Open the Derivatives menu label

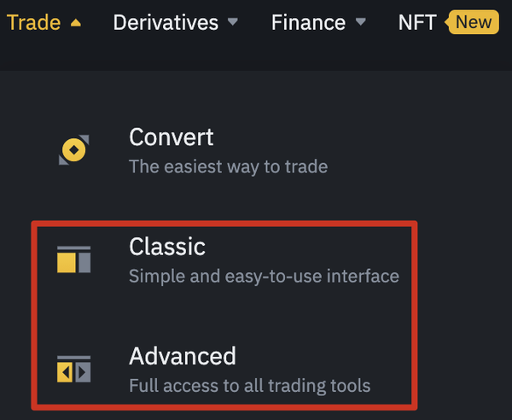pyautogui.click(x=165, y=22)
